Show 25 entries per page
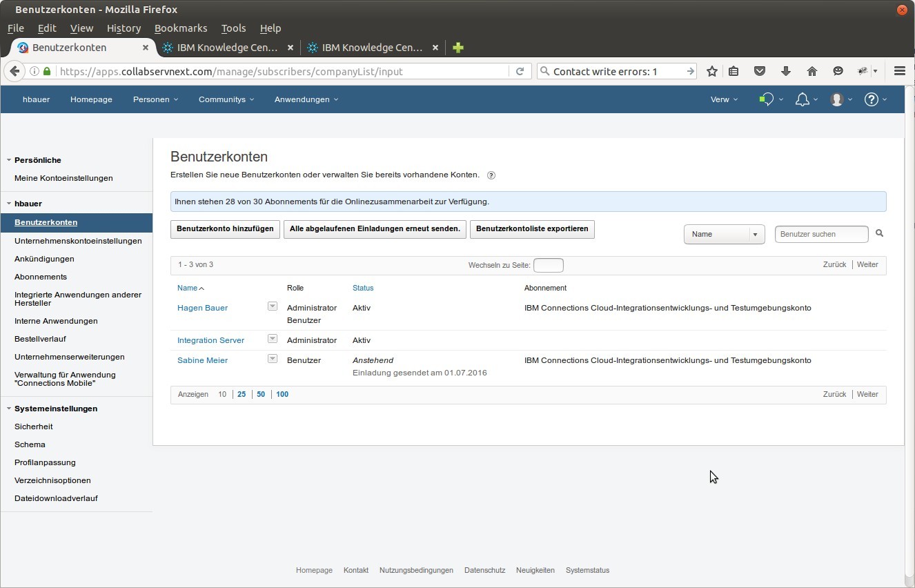The width and height of the screenshot is (915, 588). (242, 394)
